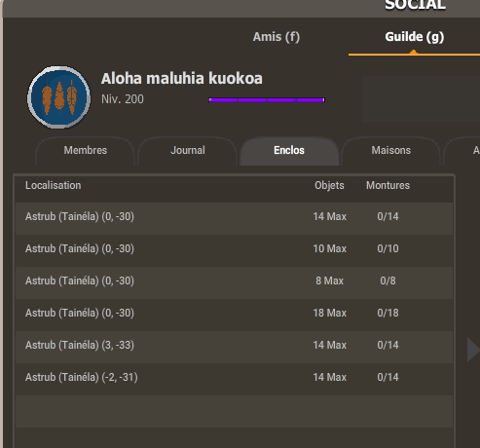Select the Astrub (Tainéla) (3, -33) paddock

click(x=234, y=345)
